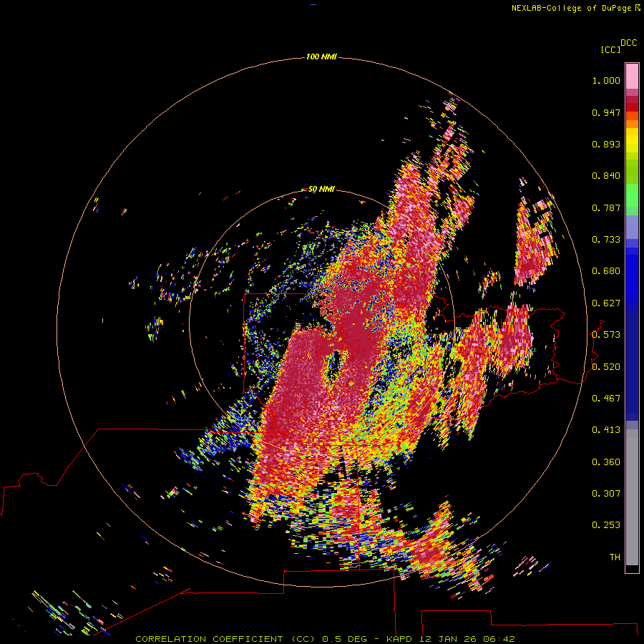Screen dimensions: 644x644
Task: Select the 0.360 scale value
Action: tap(606, 462)
